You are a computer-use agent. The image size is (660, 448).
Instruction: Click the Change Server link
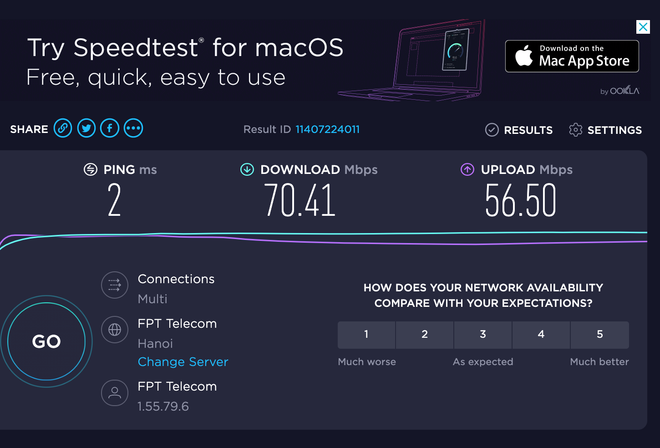(183, 362)
